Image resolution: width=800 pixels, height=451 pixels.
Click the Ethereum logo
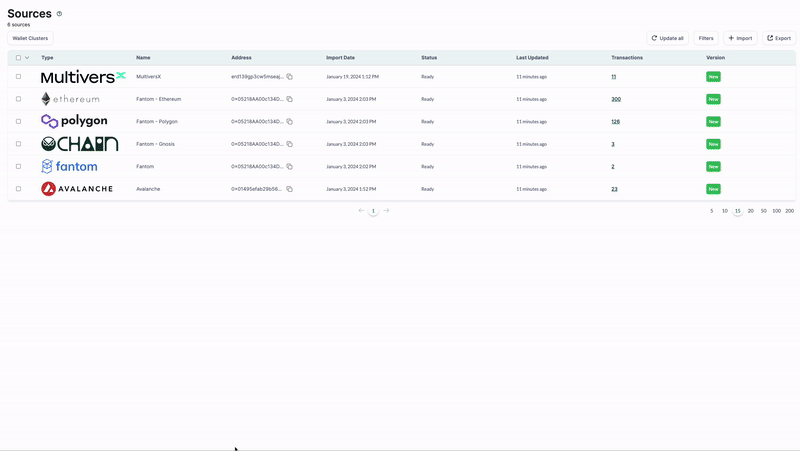(x=70, y=99)
